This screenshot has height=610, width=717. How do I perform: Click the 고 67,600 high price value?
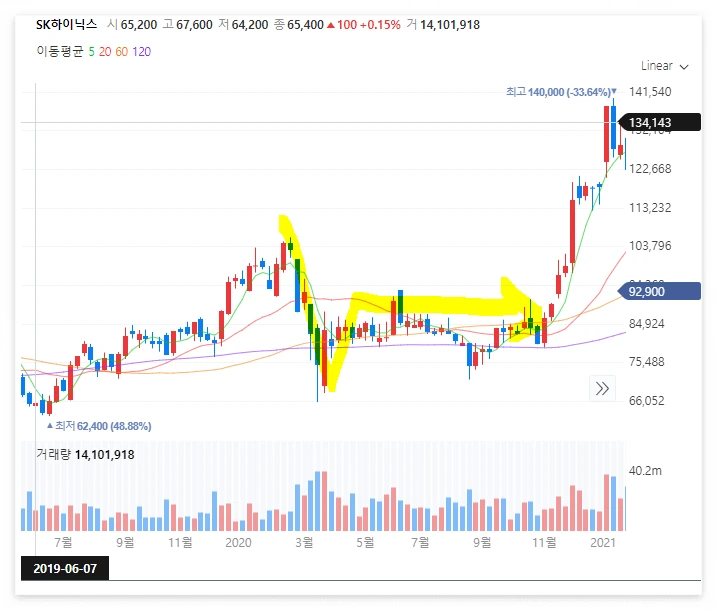point(187,24)
